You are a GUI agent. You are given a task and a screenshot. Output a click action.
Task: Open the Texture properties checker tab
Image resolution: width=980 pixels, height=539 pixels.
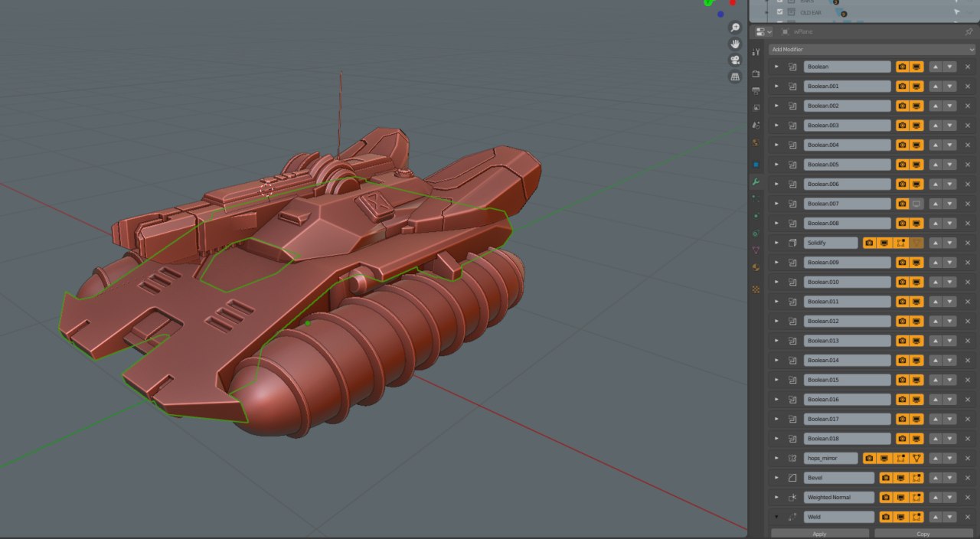(x=756, y=289)
